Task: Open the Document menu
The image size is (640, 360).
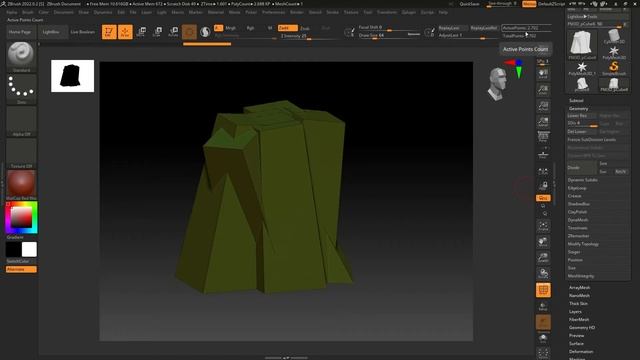Action: click(64, 12)
